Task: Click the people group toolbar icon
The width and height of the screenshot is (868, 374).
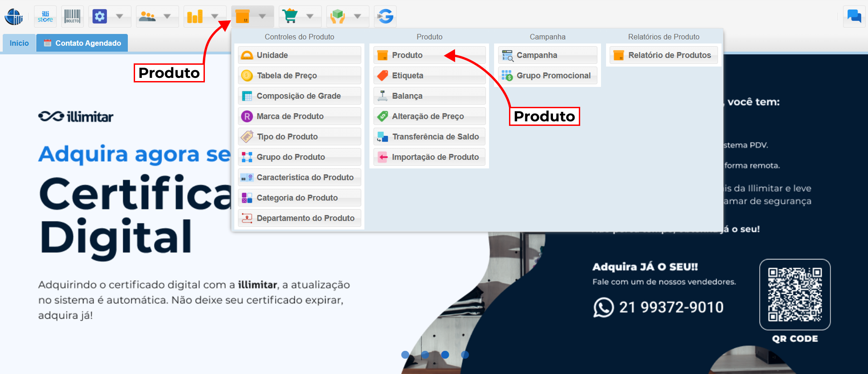Action: point(147,17)
